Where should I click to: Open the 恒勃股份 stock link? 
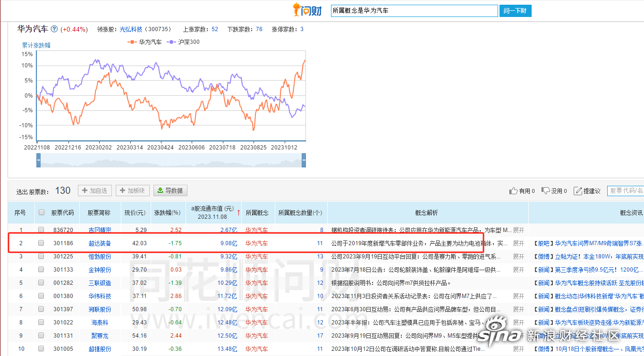[x=100, y=257]
